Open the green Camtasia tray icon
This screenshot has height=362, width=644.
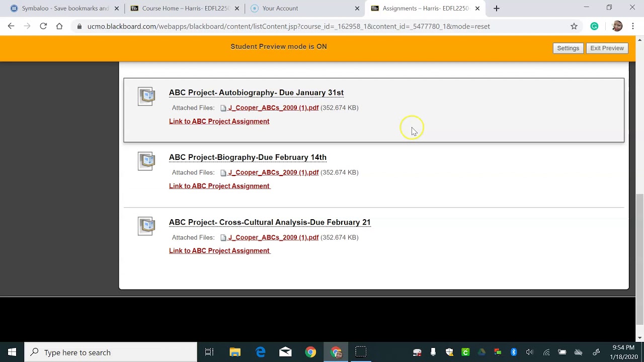tap(465, 352)
